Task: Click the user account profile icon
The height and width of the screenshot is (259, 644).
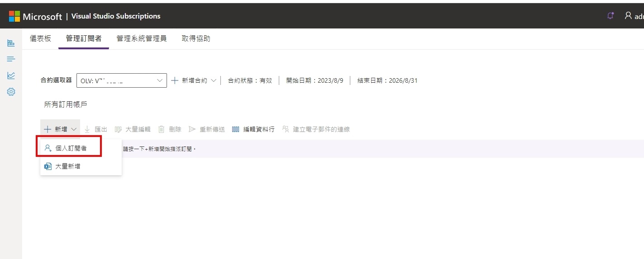Action: click(628, 16)
